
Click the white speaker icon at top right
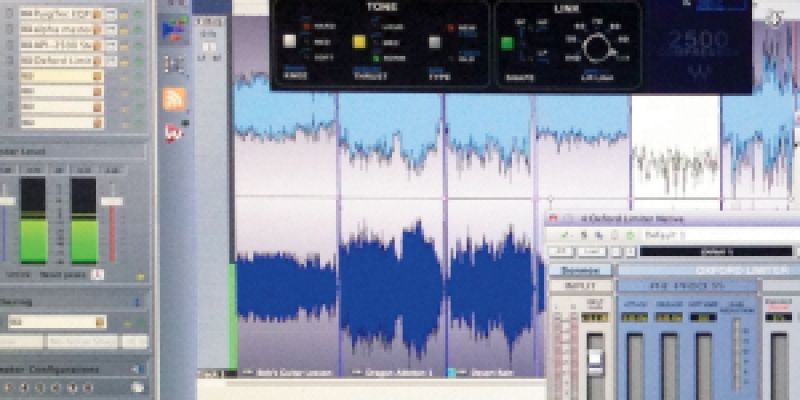click(x=774, y=18)
